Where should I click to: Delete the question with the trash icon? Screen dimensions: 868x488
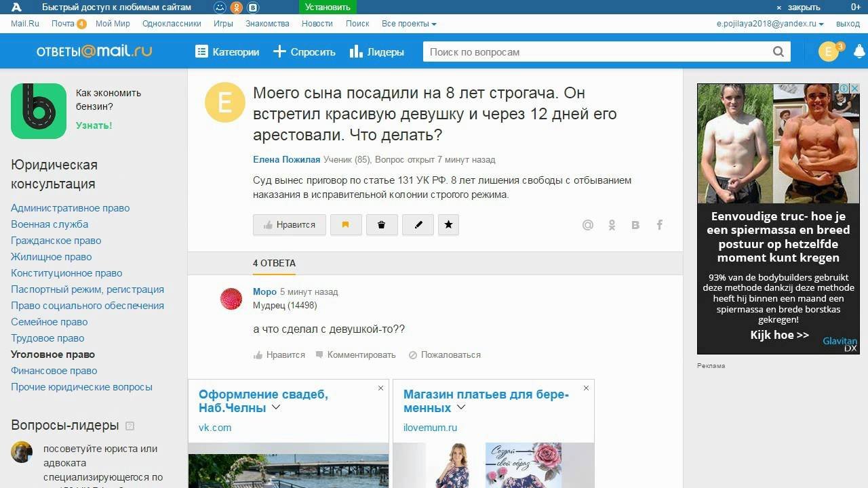pyautogui.click(x=382, y=225)
